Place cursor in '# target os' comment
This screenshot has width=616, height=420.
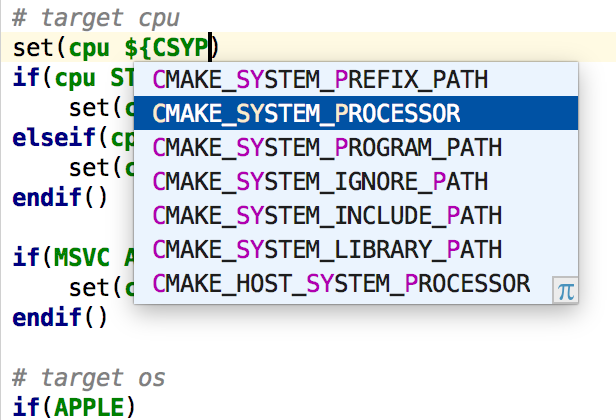click(89, 378)
